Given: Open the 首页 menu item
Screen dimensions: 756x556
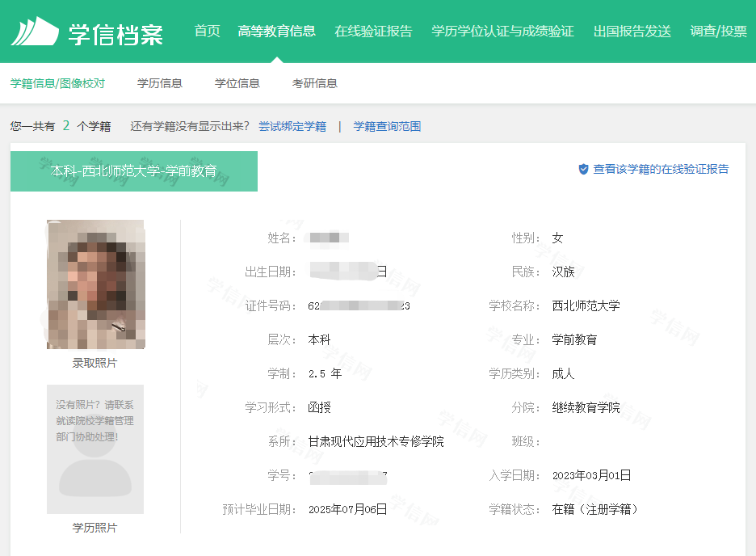Looking at the screenshot, I should 208,32.
